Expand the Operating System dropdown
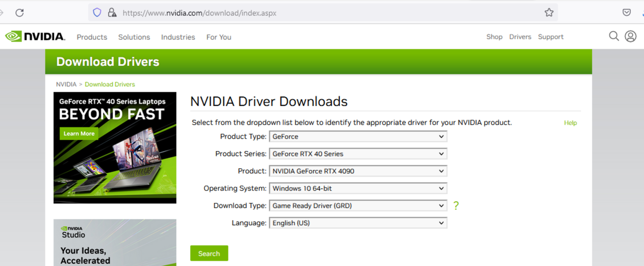 pyautogui.click(x=358, y=188)
